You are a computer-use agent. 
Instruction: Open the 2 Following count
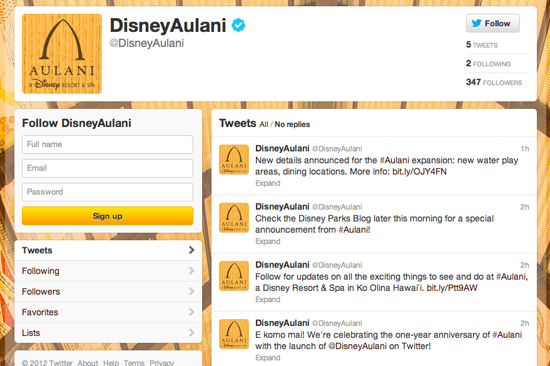[x=488, y=64]
